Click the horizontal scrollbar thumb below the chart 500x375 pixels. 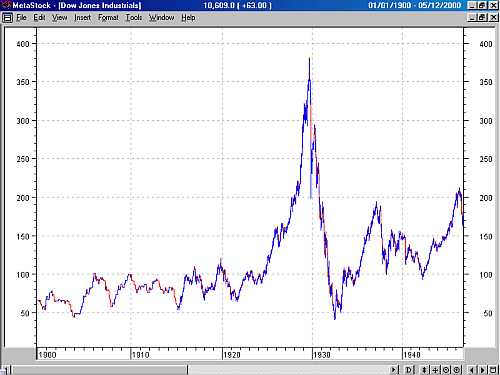(99, 370)
